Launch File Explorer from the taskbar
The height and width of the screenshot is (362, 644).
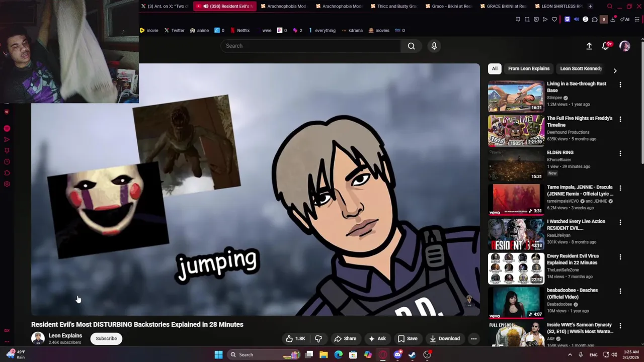324,354
